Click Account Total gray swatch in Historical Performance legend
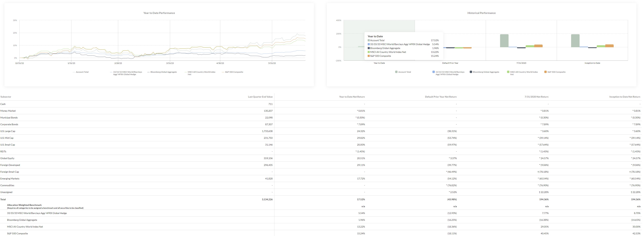Image resolution: width=644 pixels, height=236 pixels. point(396,72)
